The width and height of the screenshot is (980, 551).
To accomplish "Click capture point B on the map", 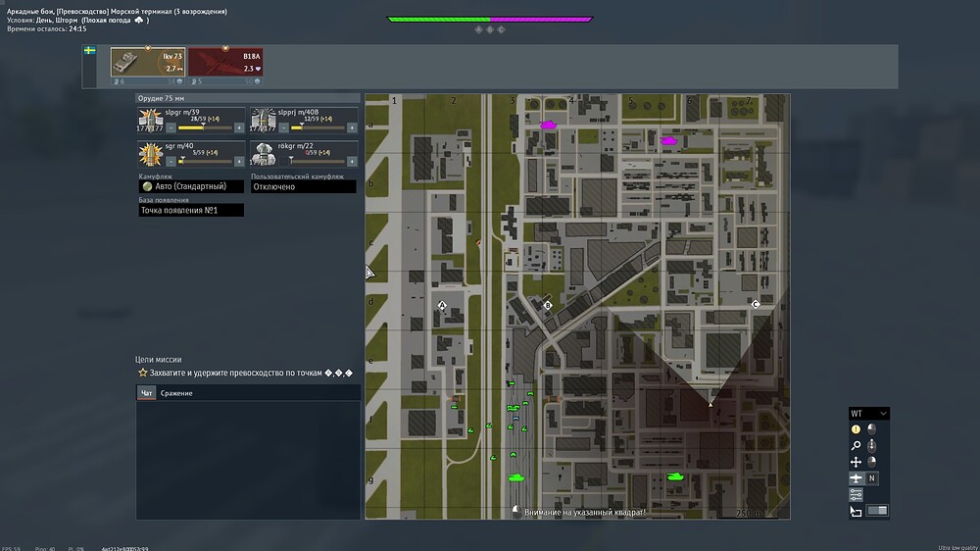I will pos(548,305).
